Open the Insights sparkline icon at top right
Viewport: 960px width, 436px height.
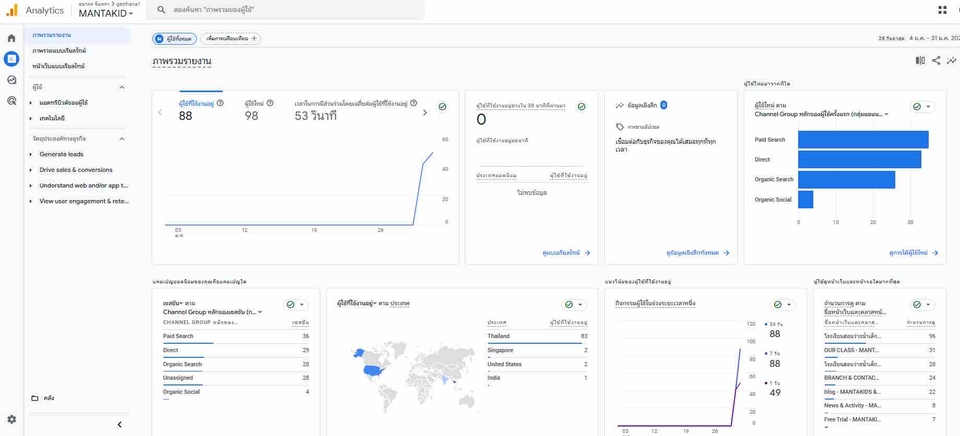(951, 60)
